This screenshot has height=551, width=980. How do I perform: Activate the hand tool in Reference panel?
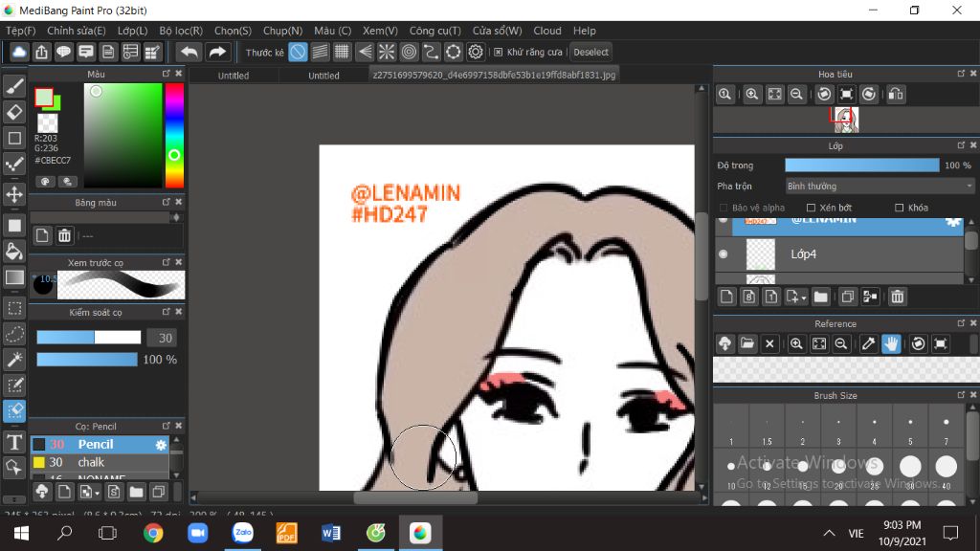pos(891,343)
